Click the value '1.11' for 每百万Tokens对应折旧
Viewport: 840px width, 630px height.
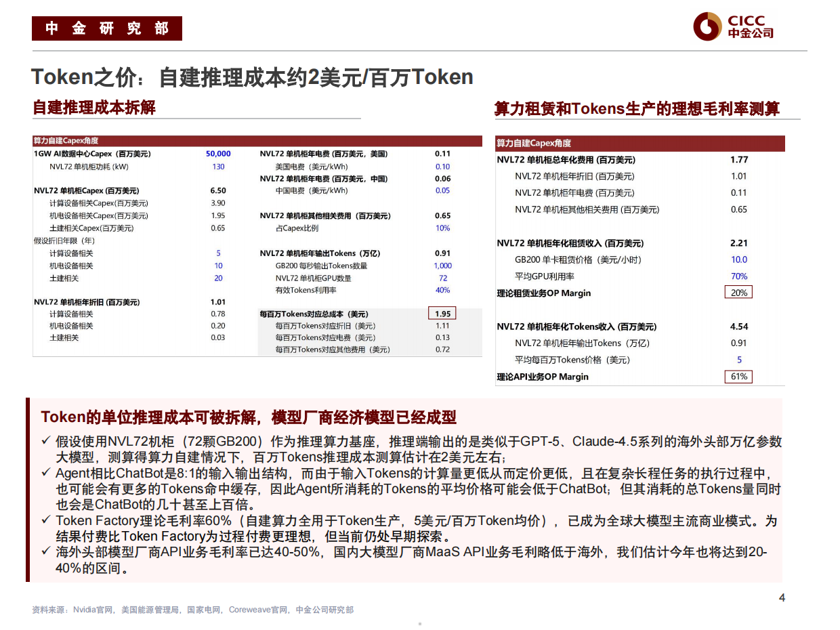pos(442,326)
